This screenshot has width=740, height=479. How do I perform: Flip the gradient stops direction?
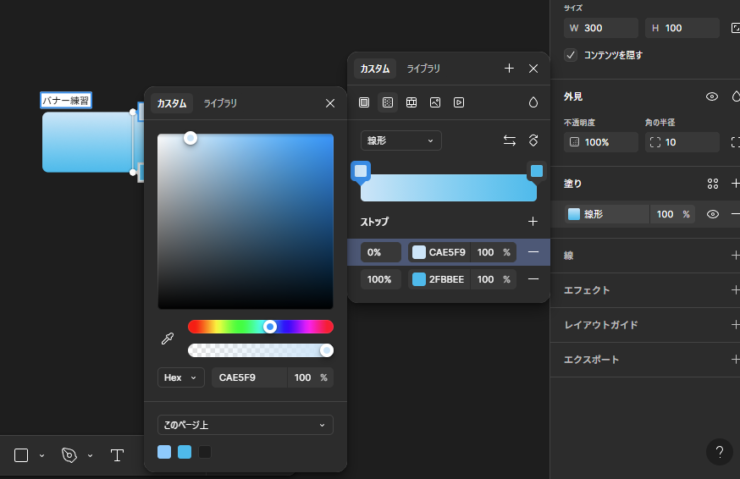point(509,141)
